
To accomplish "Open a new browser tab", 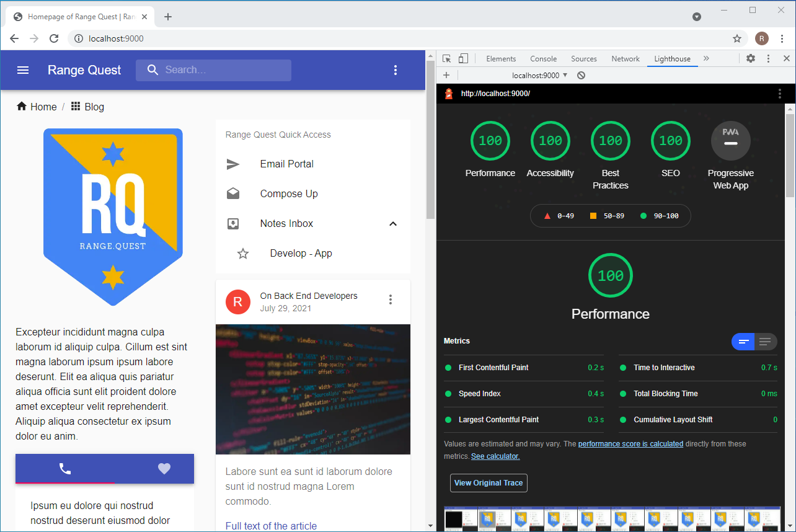I will coord(168,17).
